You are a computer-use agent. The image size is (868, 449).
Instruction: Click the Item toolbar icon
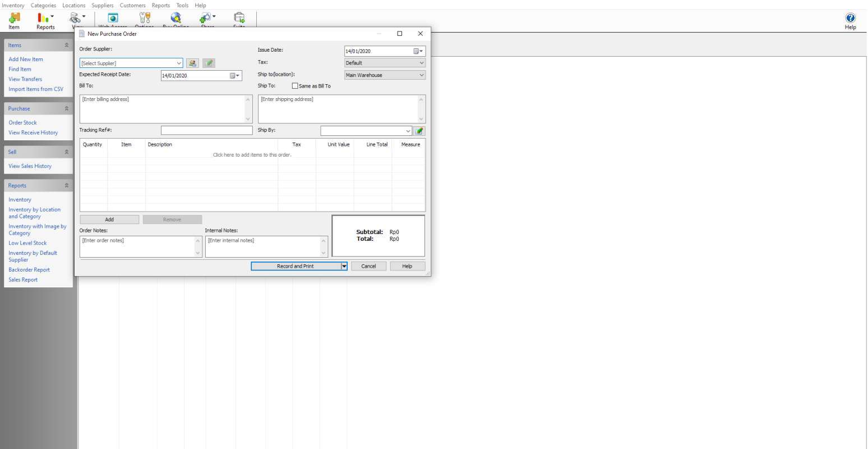point(15,20)
